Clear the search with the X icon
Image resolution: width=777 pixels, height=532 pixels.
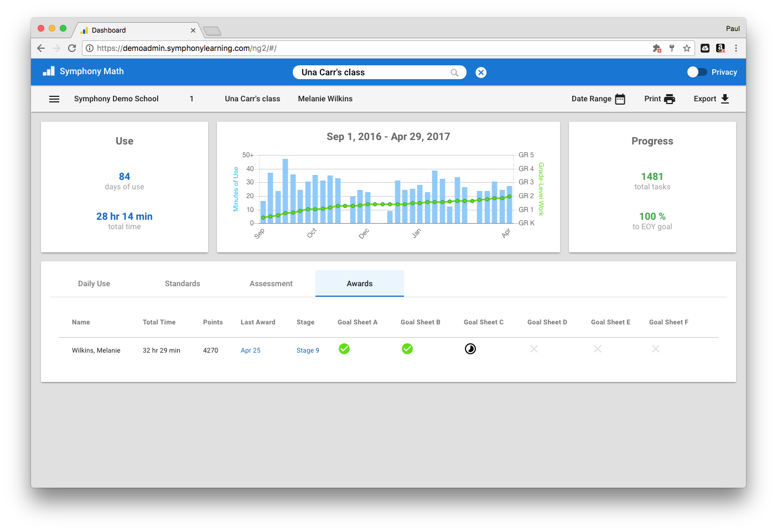[x=481, y=73]
